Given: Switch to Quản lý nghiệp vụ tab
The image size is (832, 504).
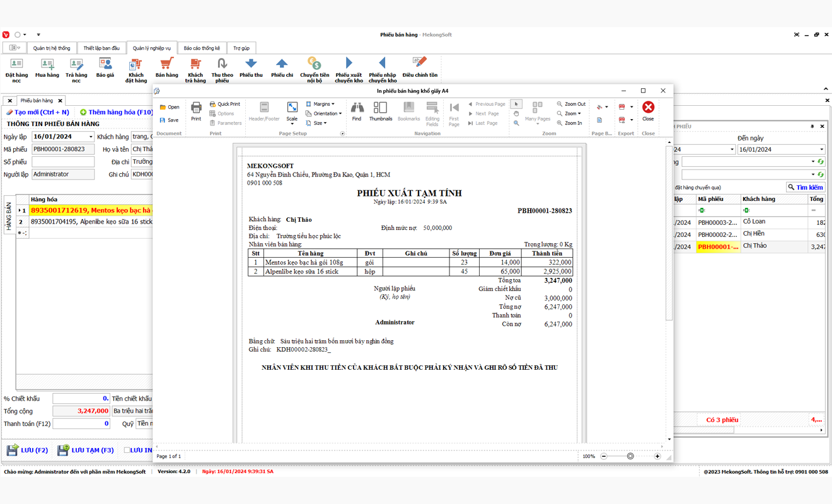Looking at the screenshot, I should (151, 48).
